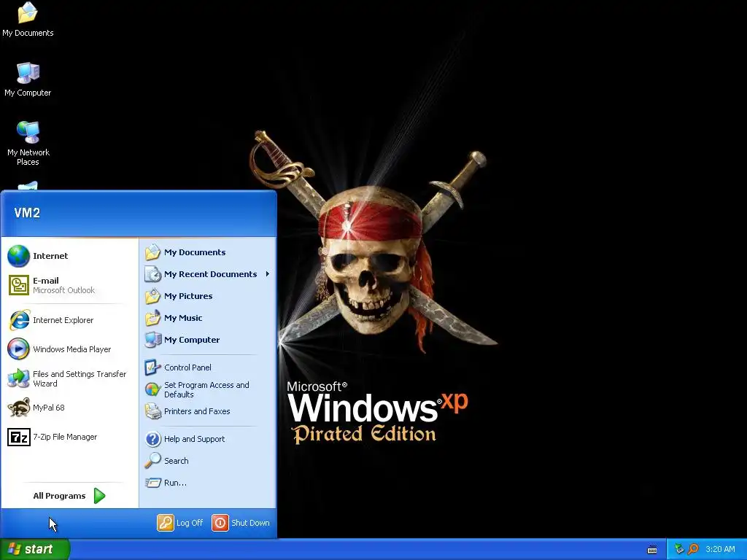
Task: Click the VM2 user name header
Action: (x=27, y=213)
